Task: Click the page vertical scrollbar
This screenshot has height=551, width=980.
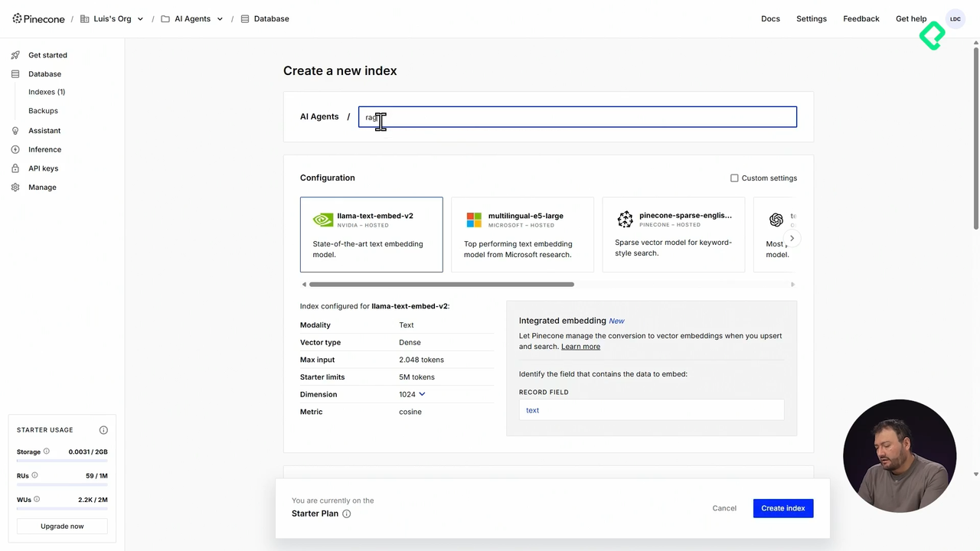Action: point(975,138)
